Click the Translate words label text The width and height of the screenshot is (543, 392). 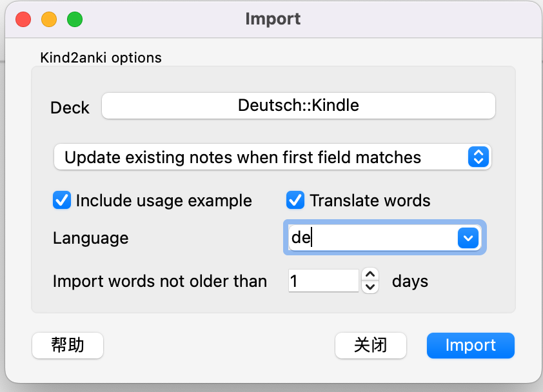coord(370,201)
